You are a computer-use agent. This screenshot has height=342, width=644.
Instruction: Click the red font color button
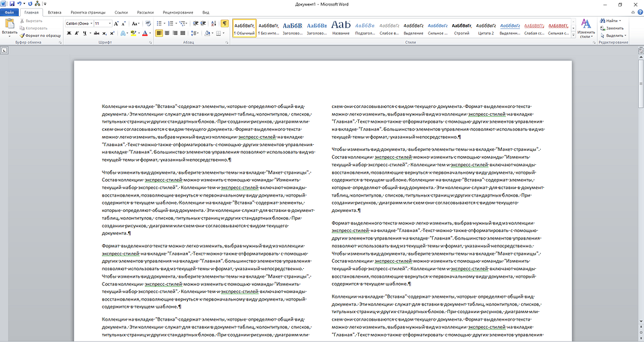pyautogui.click(x=145, y=32)
